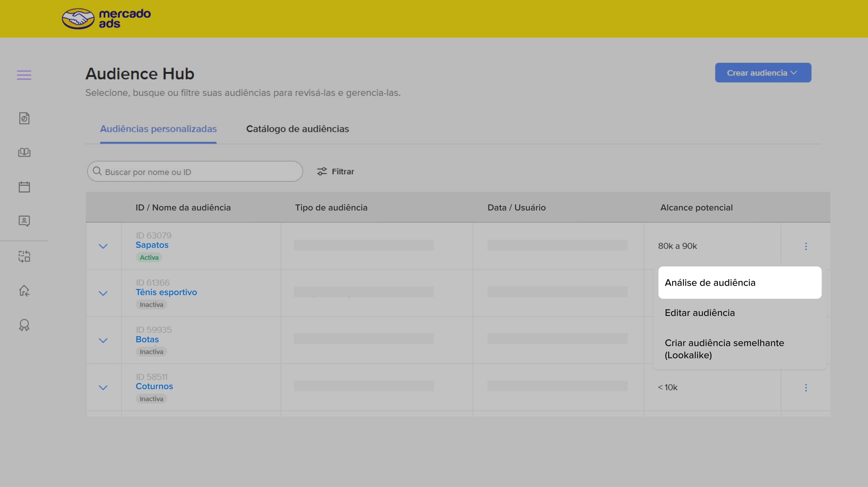Open the user profile chat sidebar icon
This screenshot has height=487, width=868.
[24, 221]
